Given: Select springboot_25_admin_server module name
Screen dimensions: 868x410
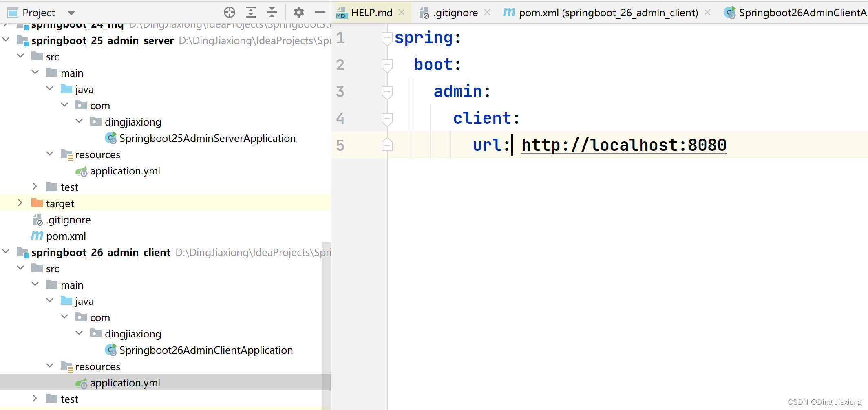Looking at the screenshot, I should (102, 40).
